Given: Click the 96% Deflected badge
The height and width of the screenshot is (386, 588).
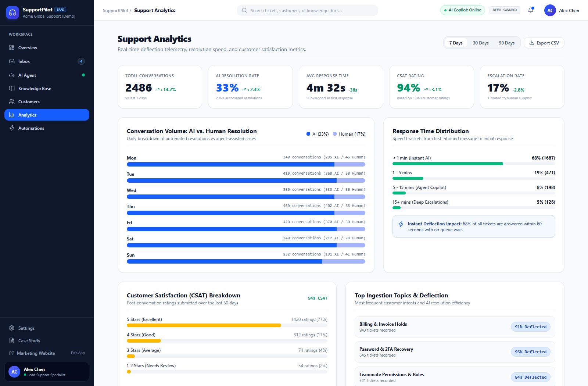Looking at the screenshot, I should pyautogui.click(x=531, y=352).
